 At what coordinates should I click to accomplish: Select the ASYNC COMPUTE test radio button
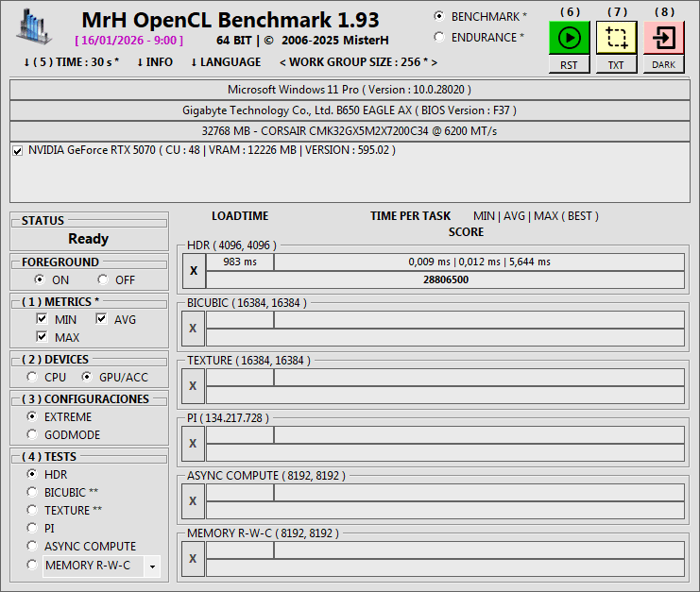pos(32,546)
